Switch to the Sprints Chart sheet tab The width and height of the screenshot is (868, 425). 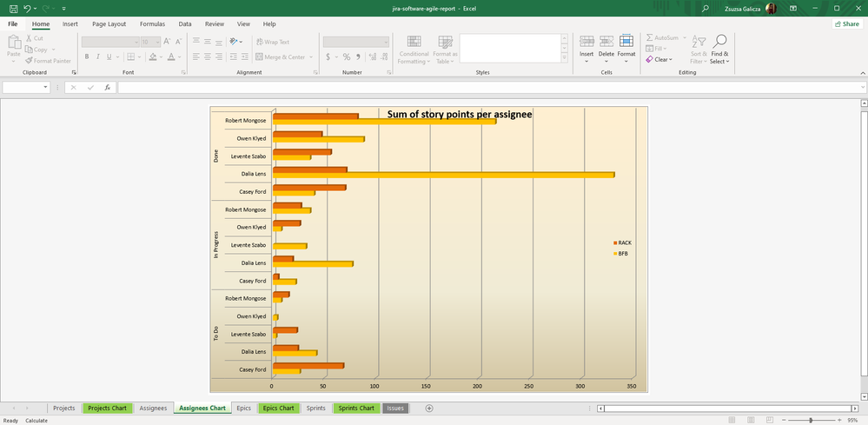coord(356,408)
